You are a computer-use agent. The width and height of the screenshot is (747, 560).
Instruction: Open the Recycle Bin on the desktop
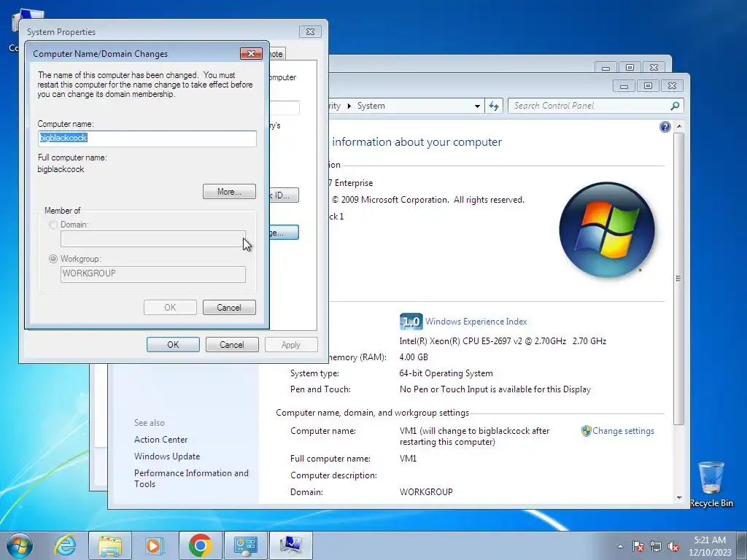[x=711, y=483]
